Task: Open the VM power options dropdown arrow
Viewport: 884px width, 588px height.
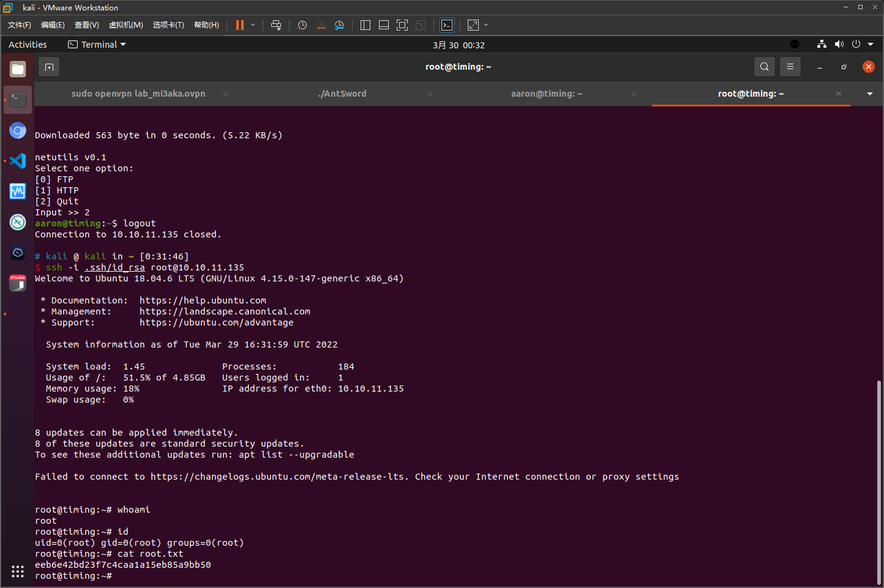Action: [253, 25]
